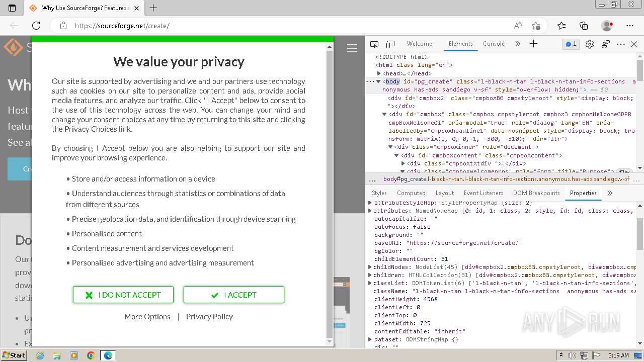Expand the dataset DOMStringMap property
Screen dimensions: 644x362
click(x=370, y=339)
